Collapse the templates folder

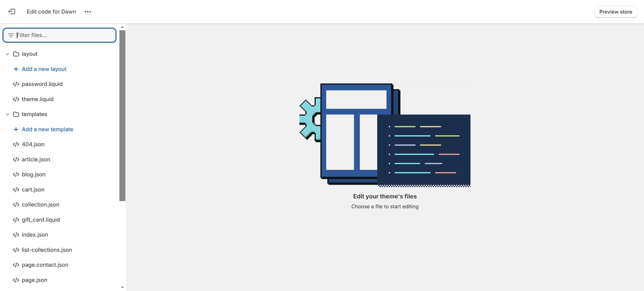7,114
